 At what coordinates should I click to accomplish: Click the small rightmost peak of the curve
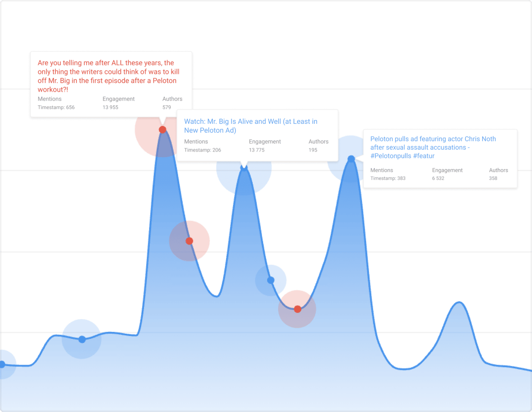[459, 303]
